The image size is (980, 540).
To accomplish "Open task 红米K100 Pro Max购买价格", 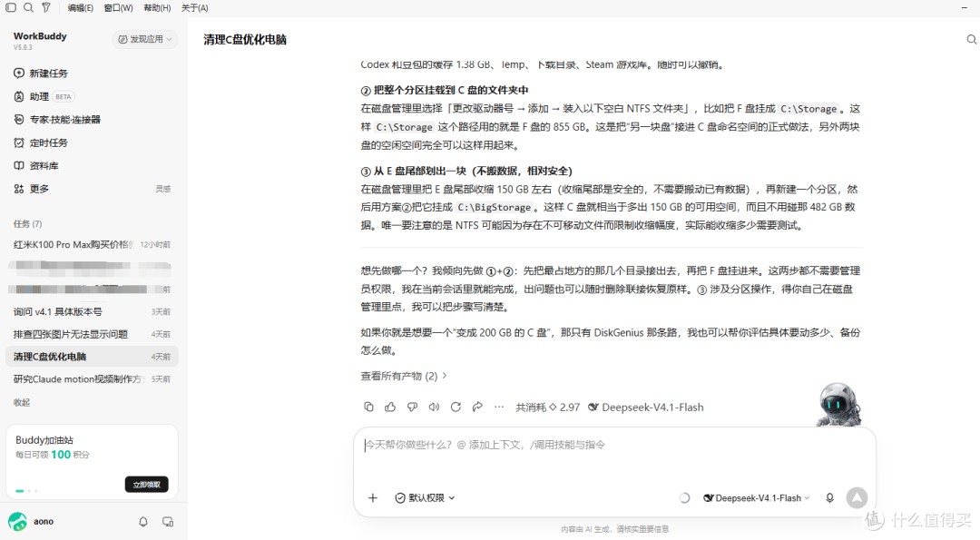I will [92, 244].
